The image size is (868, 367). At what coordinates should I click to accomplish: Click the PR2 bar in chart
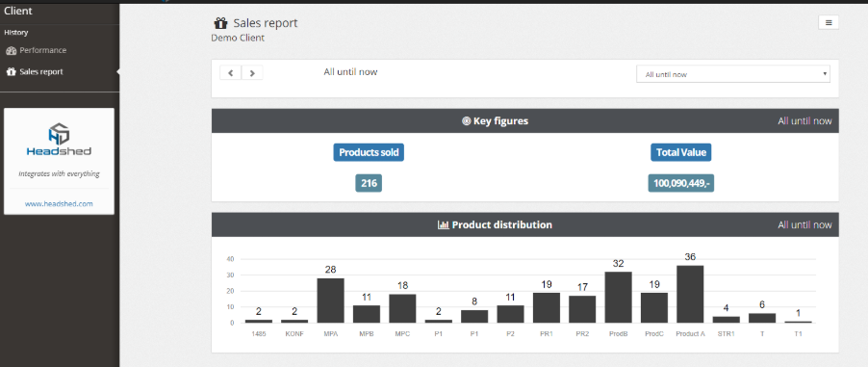(x=582, y=309)
